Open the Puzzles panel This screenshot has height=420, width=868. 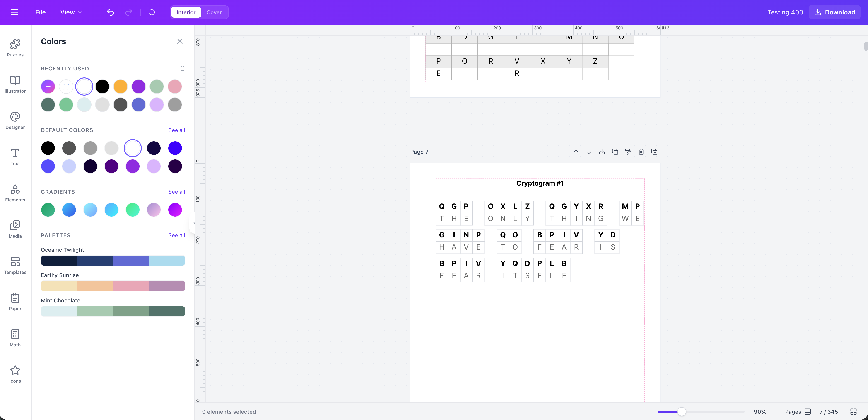[15, 48]
